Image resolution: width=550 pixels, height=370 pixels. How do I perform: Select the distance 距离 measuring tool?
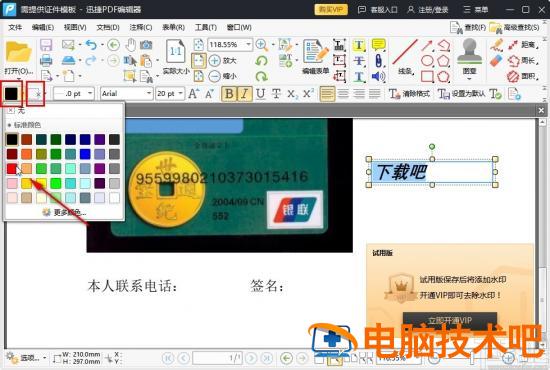pos(523,45)
